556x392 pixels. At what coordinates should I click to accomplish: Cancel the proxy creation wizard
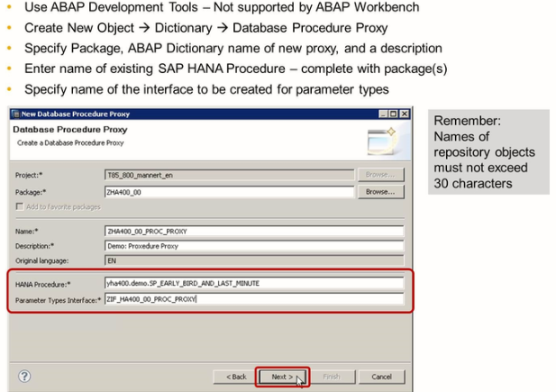381,377
